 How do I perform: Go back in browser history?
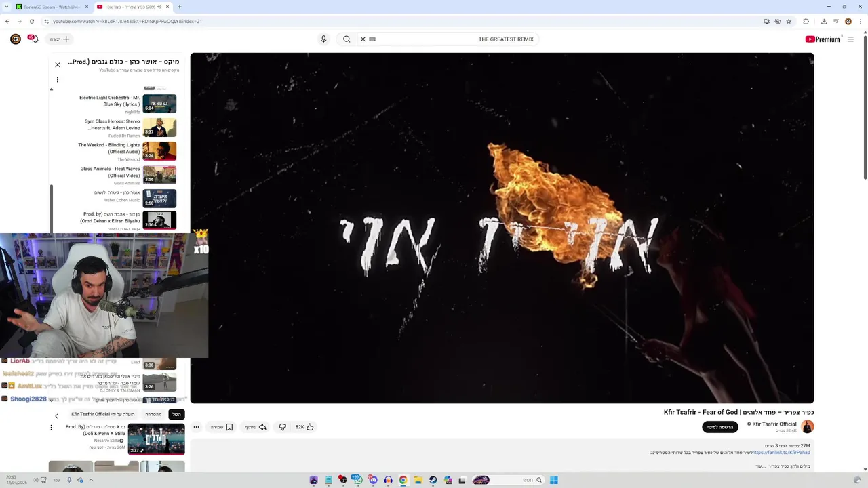7,21
